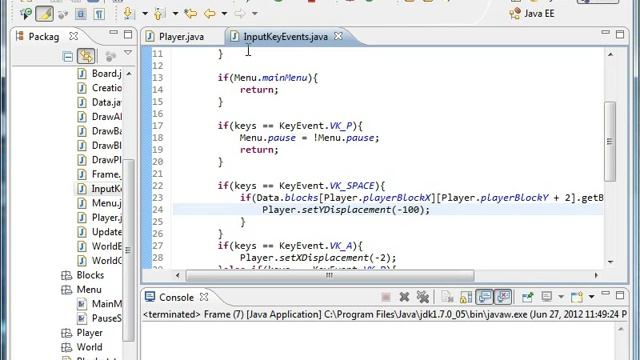This screenshot has height=360, width=640.
Task: Minimize the editor area
Action: coord(605,33)
